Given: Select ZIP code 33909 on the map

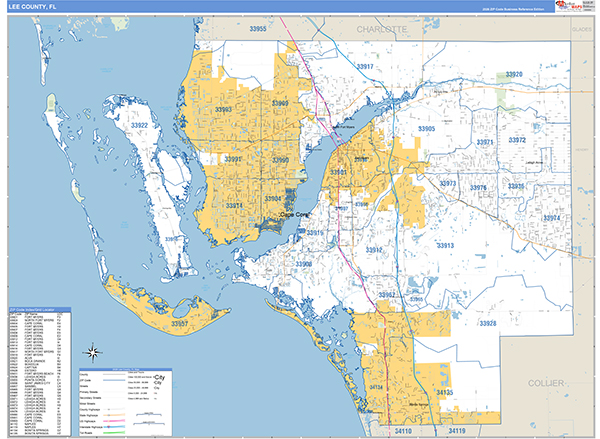Looking at the screenshot, I should pos(280,103).
